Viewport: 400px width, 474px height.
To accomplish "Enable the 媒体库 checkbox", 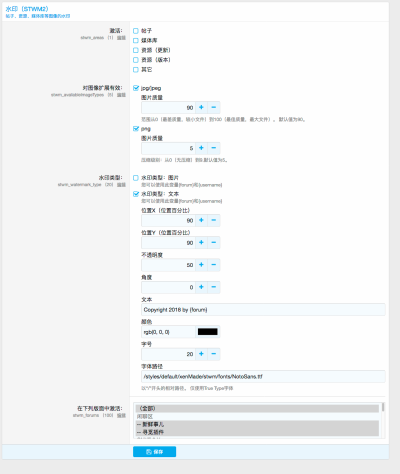I will pyautogui.click(x=136, y=40).
